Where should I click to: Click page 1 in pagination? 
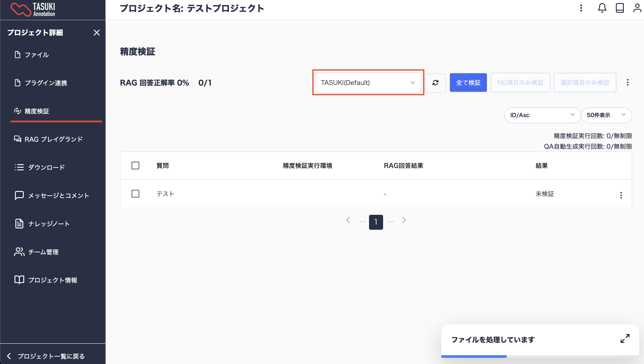376,222
